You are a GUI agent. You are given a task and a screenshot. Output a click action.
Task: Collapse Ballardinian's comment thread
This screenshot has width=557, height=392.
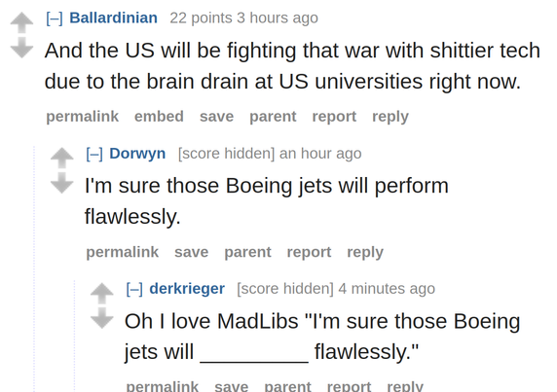click(55, 18)
